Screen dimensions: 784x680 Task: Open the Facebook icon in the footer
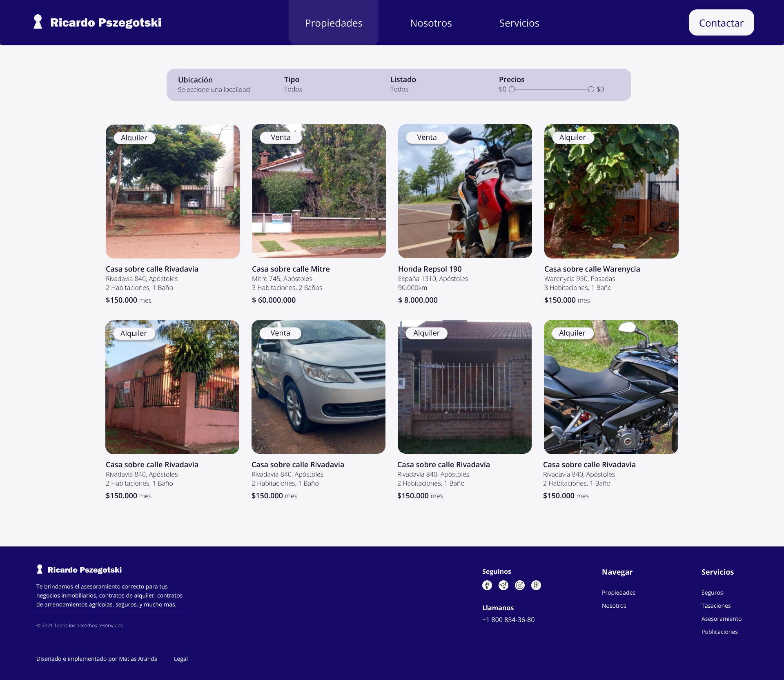pyautogui.click(x=487, y=585)
